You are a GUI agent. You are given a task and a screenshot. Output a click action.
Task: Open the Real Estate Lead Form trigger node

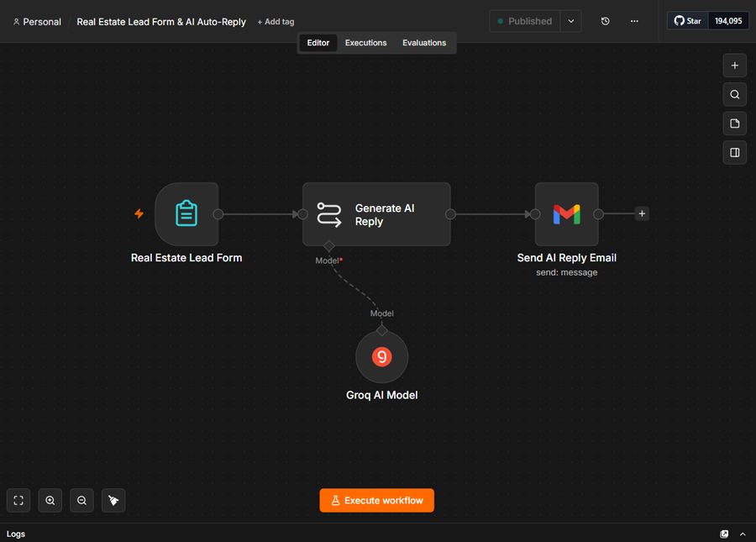186,213
